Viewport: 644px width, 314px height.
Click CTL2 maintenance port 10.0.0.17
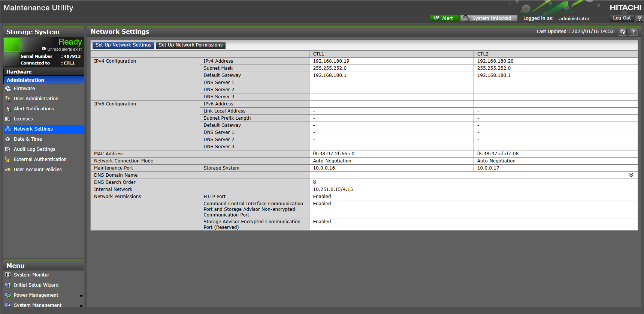[488, 168]
